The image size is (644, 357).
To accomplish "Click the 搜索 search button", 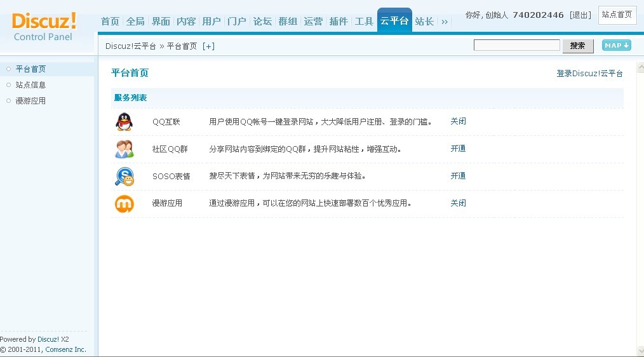I will point(578,46).
